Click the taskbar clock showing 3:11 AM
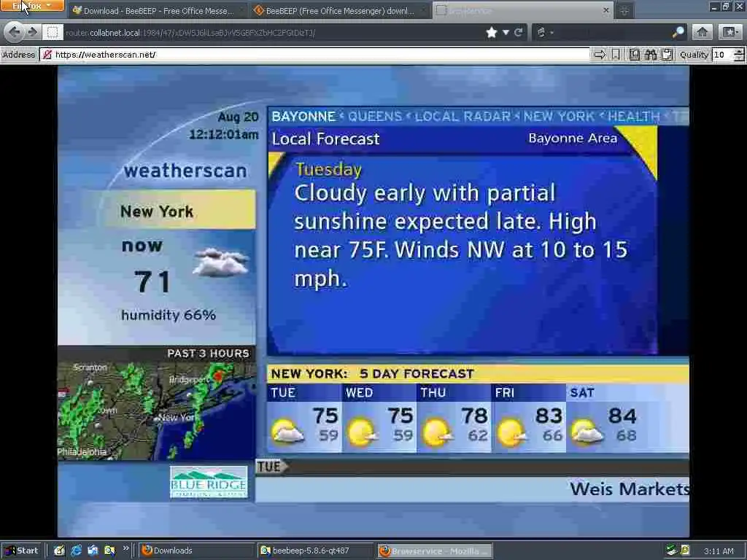Screen dimensions: 747x560 tap(719, 551)
